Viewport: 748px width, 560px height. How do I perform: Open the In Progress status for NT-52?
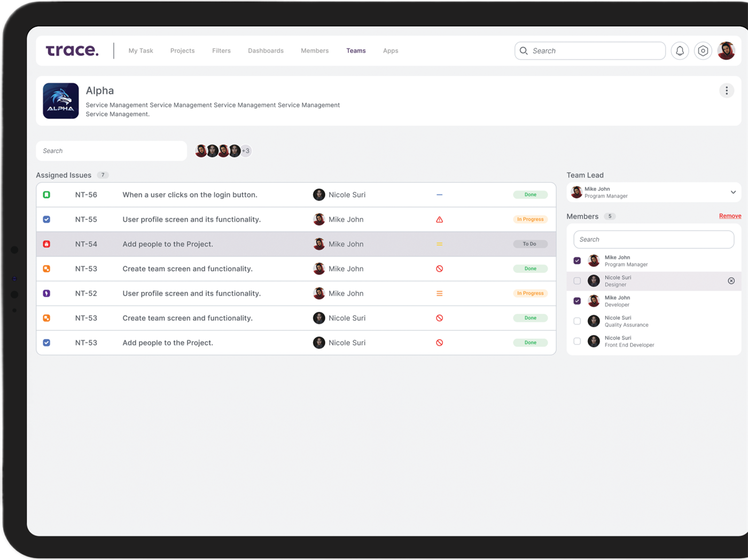click(530, 294)
